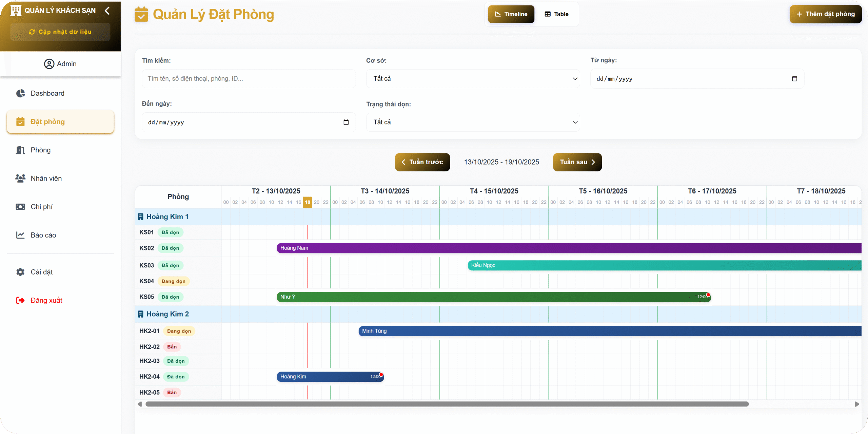The width and height of the screenshot is (868, 434).
Task: Switch to Table view
Action: click(556, 14)
